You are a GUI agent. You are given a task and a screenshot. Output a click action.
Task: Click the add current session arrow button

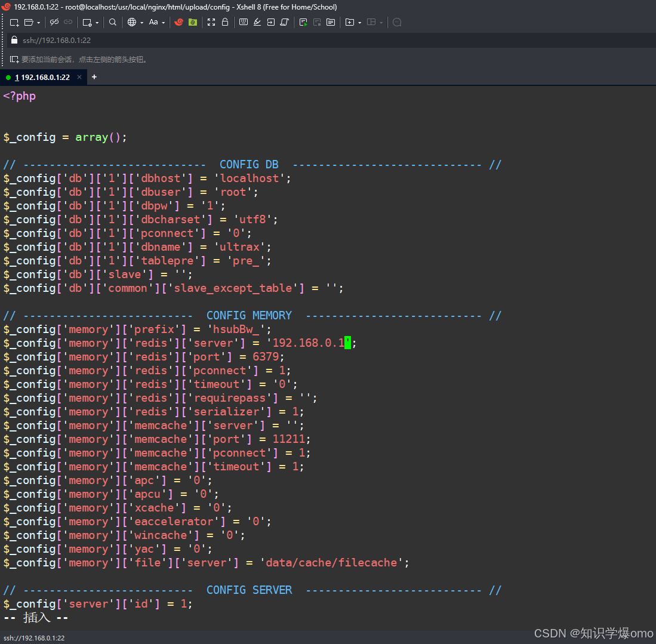click(14, 60)
